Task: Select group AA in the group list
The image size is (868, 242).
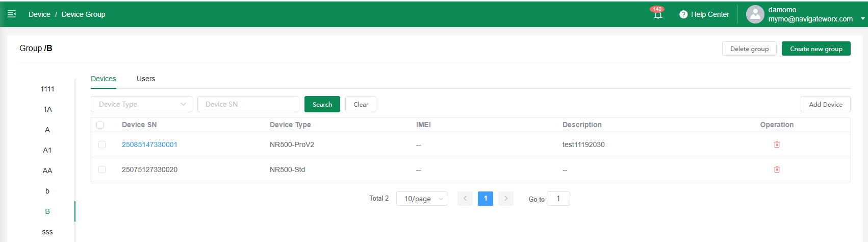Action: (x=47, y=171)
